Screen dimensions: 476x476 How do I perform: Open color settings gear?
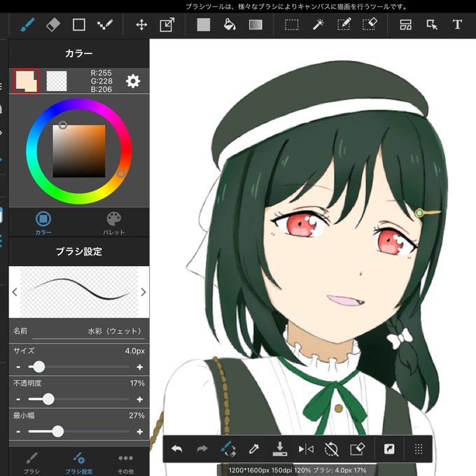pos(133,81)
